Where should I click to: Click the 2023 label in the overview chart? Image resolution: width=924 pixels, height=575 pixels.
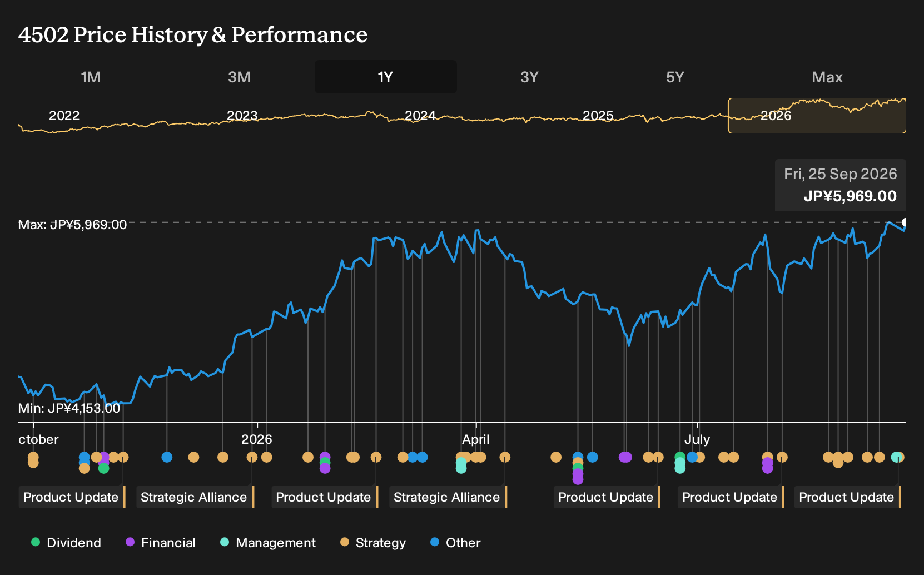242,116
